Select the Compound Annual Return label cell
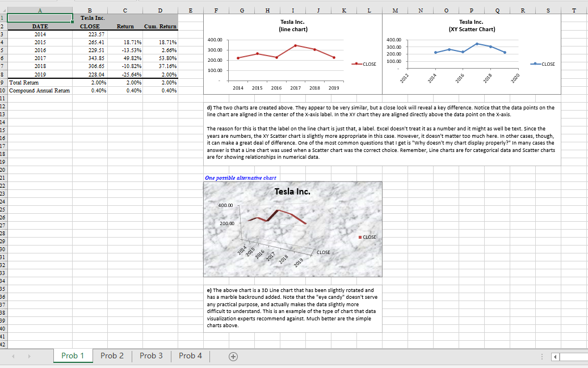 (x=40, y=90)
